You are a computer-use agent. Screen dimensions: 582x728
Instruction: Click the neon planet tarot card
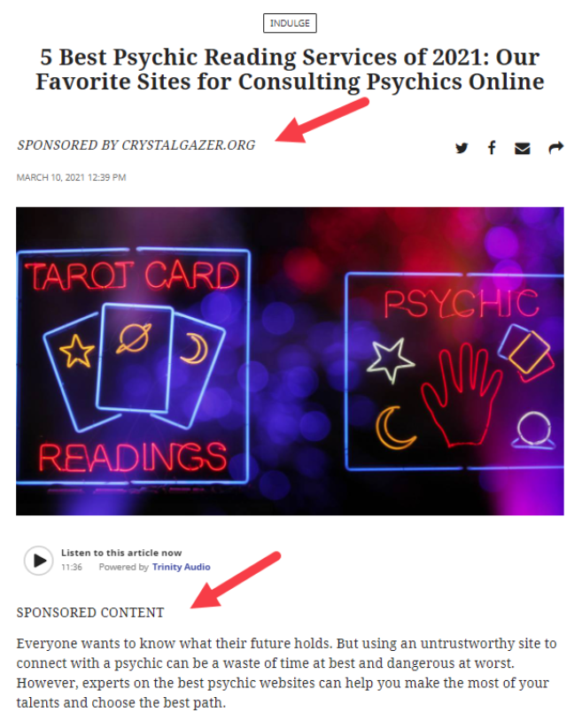[x=135, y=358]
